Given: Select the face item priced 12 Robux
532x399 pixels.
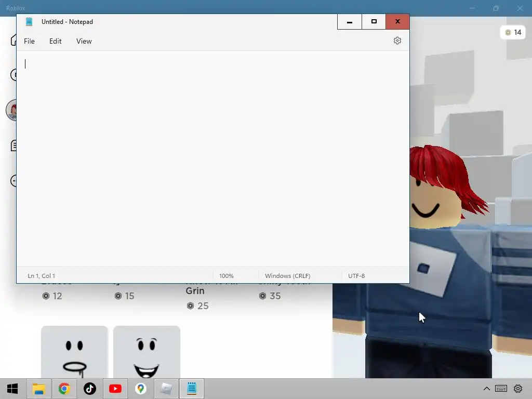Looking at the screenshot, I should pos(52,296).
